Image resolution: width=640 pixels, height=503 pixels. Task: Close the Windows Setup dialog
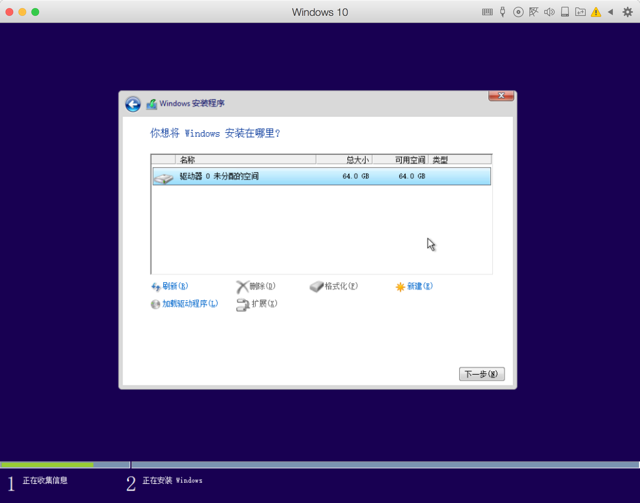tap(501, 96)
